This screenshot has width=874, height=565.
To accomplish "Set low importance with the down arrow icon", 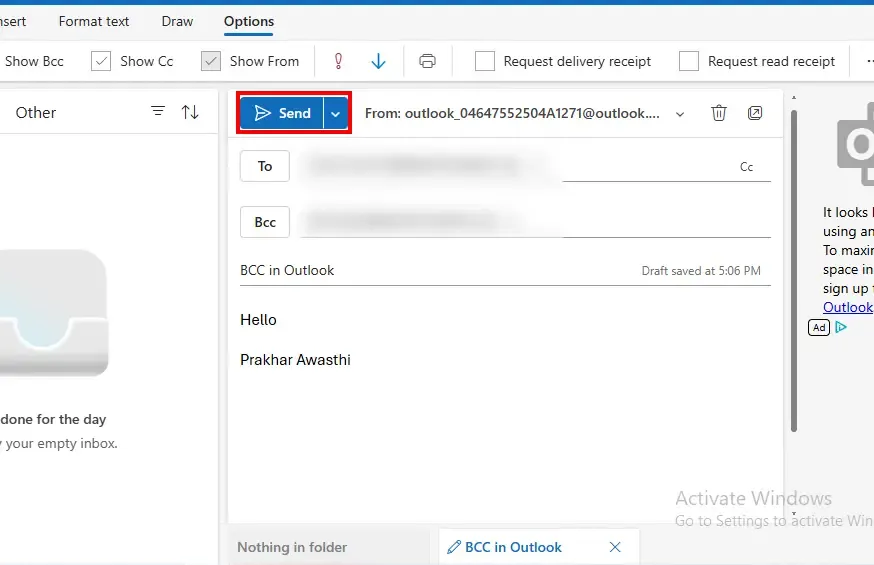I will click(378, 61).
